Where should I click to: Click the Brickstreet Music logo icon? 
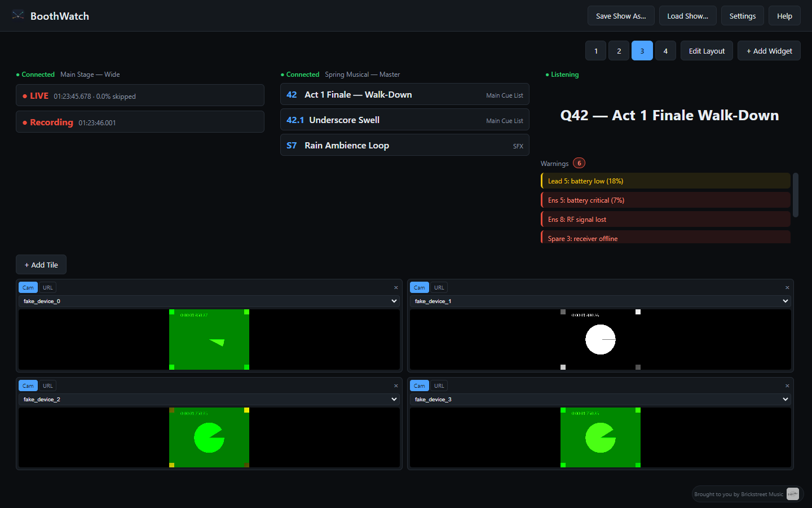793,494
